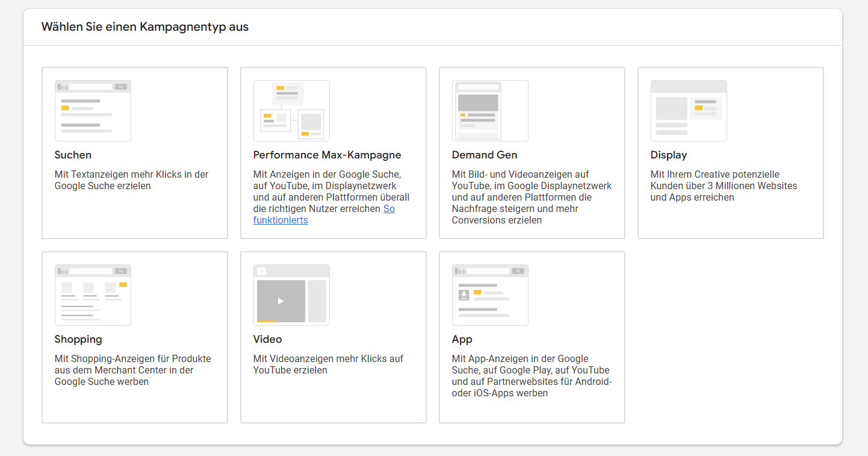The width and height of the screenshot is (868, 456).
Task: Click the Shopping campaign illustration
Action: [x=93, y=295]
